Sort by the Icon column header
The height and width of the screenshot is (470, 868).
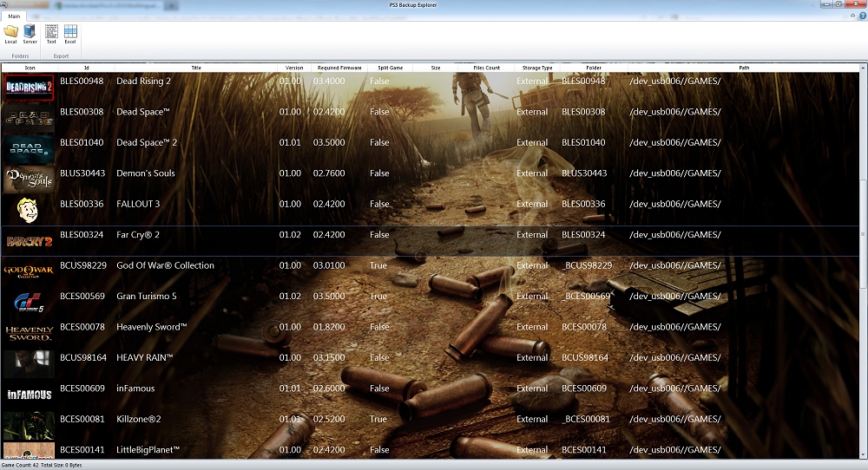30,68
